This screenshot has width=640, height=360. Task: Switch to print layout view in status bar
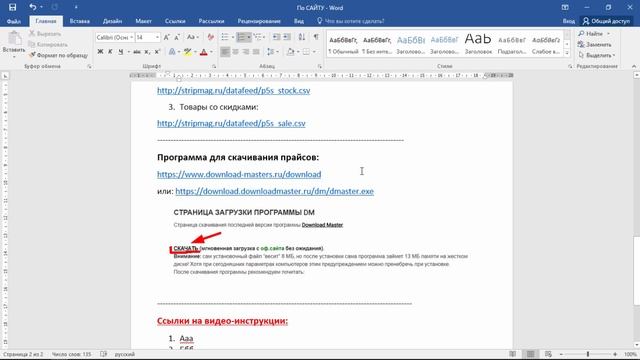tap(531, 354)
